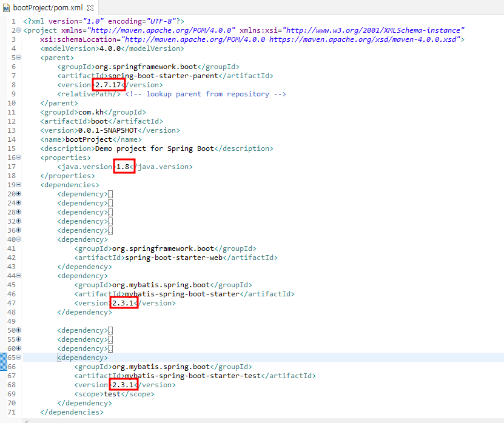Expand the folded dependency at line 24
This screenshot has width=504, height=423.
click(x=19, y=203)
